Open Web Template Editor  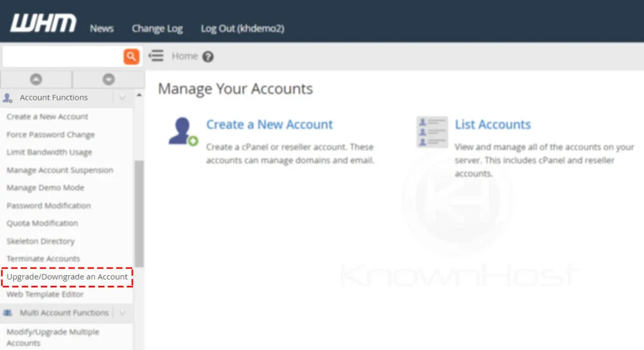point(45,295)
